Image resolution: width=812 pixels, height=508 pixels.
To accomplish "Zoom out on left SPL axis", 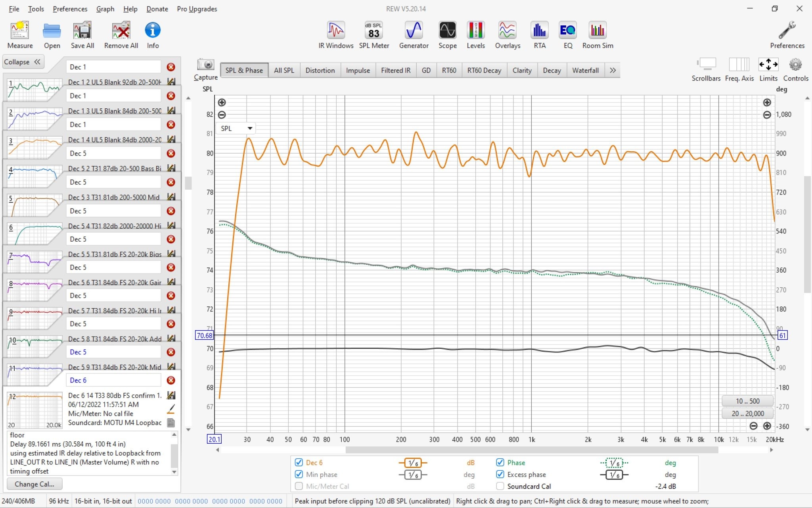I will point(222,115).
